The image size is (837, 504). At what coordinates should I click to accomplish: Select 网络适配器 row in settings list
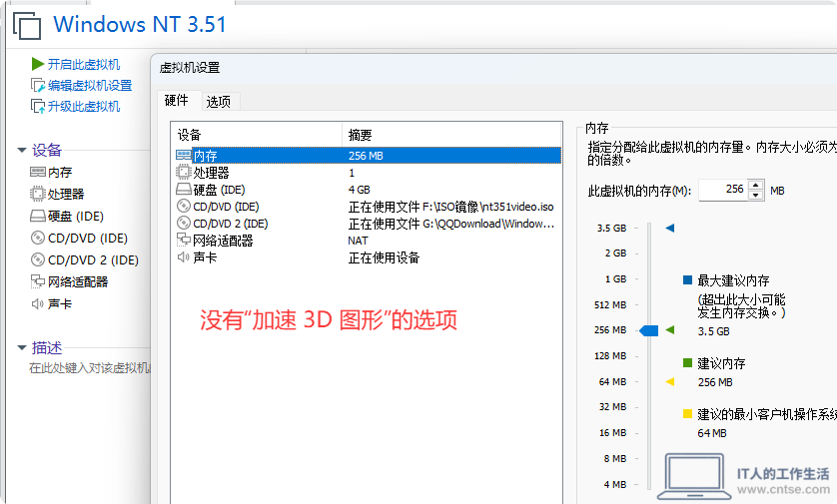(x=368, y=241)
